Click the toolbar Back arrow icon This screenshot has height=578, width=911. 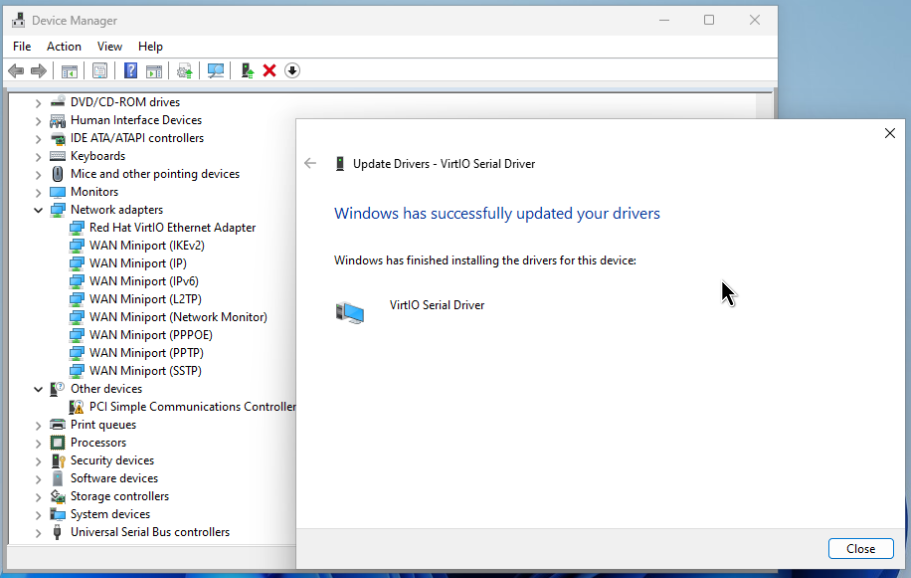tap(16, 71)
